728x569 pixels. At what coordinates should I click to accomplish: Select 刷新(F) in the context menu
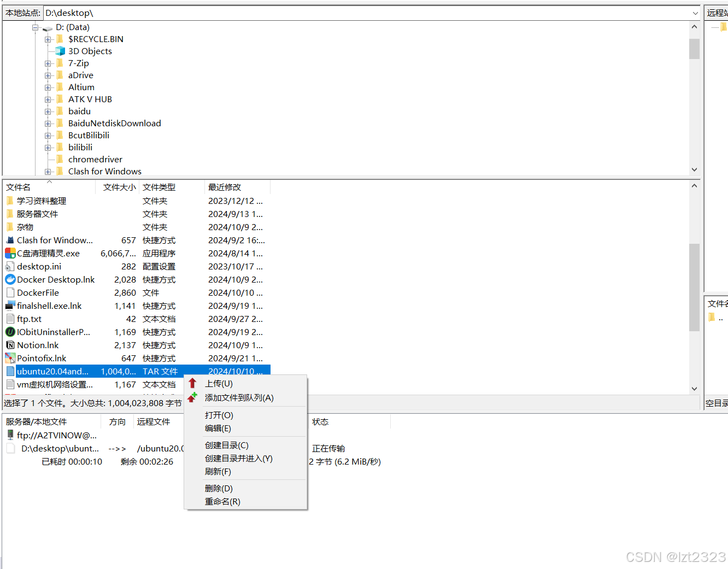[x=246, y=472]
